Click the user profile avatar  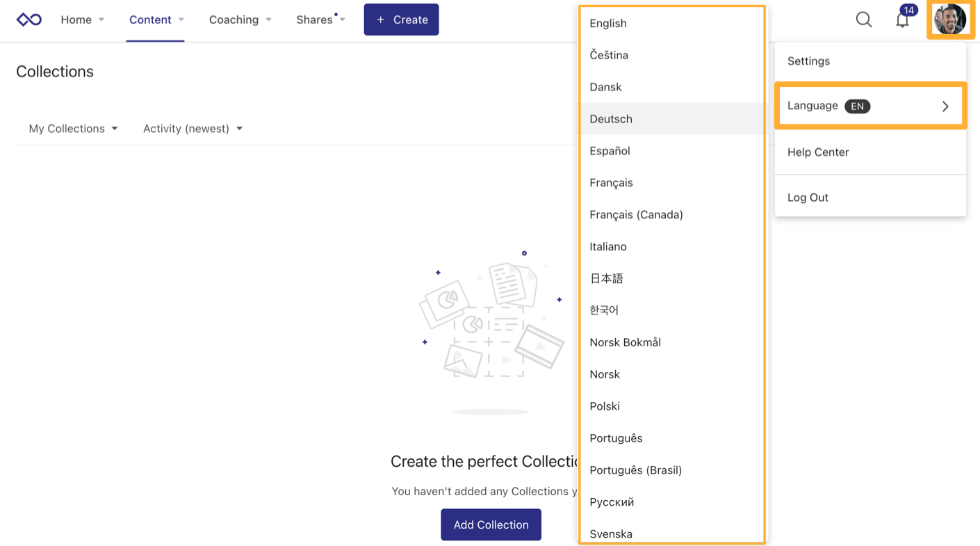coord(949,19)
